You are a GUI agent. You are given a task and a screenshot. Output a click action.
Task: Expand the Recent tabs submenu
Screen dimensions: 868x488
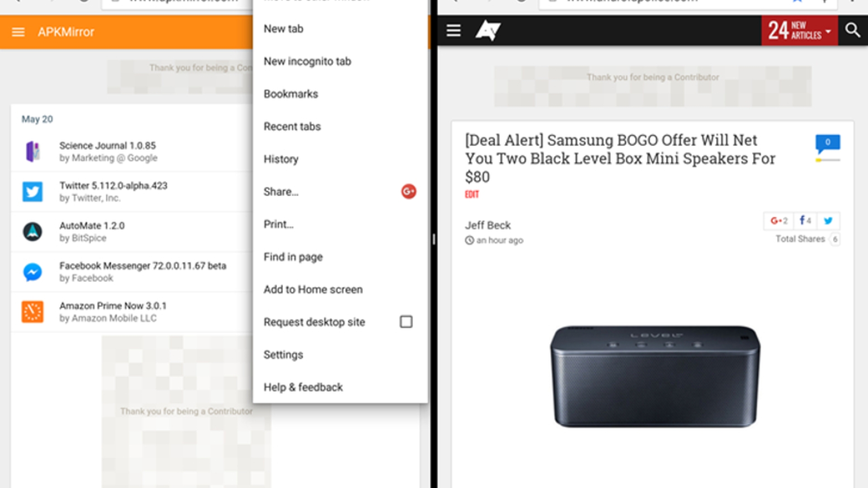point(292,127)
